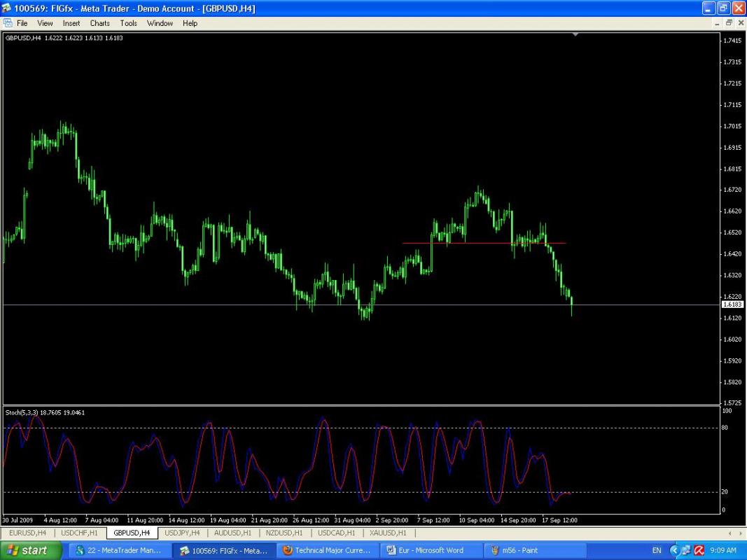Click the red horizontal line on chart
Screen dimensions: 747x560
[483, 243]
